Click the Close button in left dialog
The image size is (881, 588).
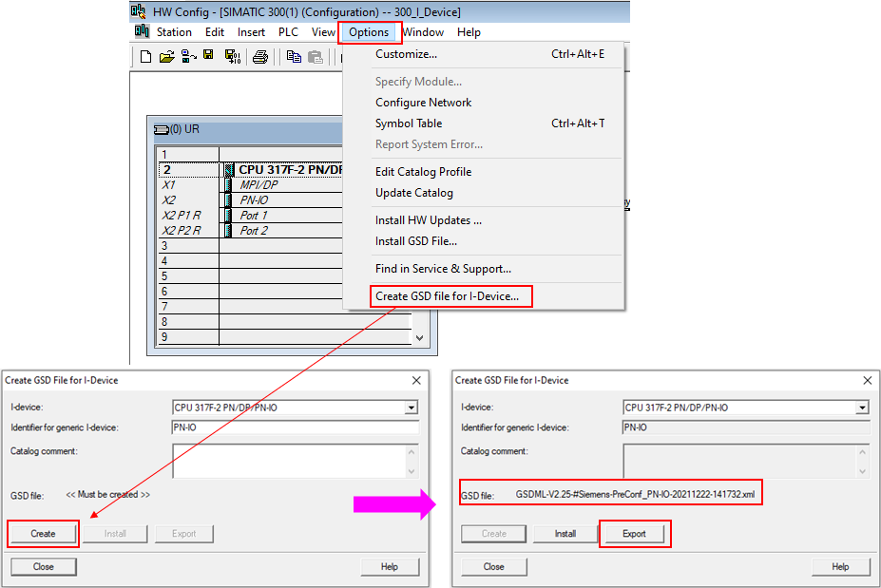44,567
